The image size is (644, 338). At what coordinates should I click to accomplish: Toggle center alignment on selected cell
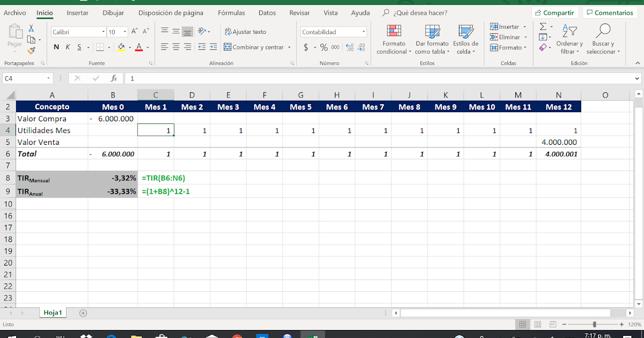pos(175,47)
